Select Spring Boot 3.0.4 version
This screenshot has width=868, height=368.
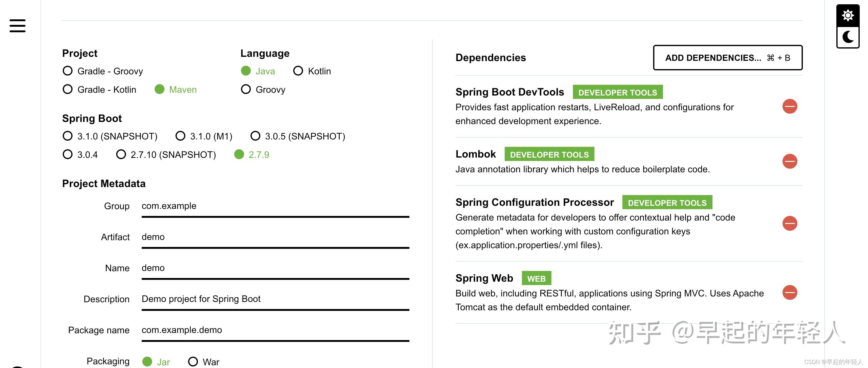(x=80, y=155)
